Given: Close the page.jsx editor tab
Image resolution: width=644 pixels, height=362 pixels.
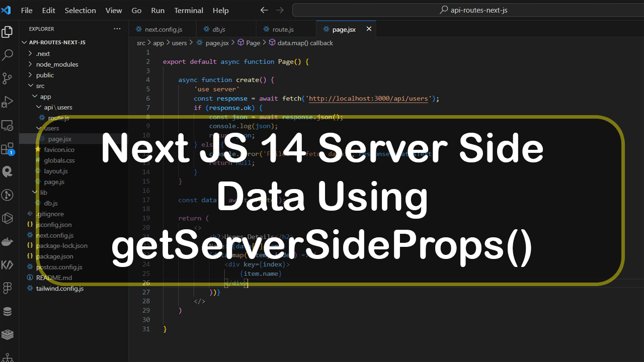Looking at the screenshot, I should tap(369, 29).
